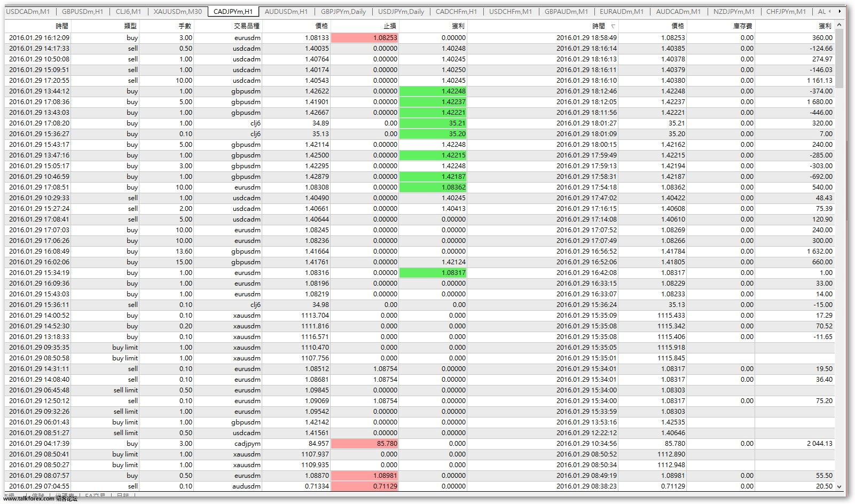
Task: Select the profit cell 1 161.13
Action: pyautogui.click(x=819, y=81)
